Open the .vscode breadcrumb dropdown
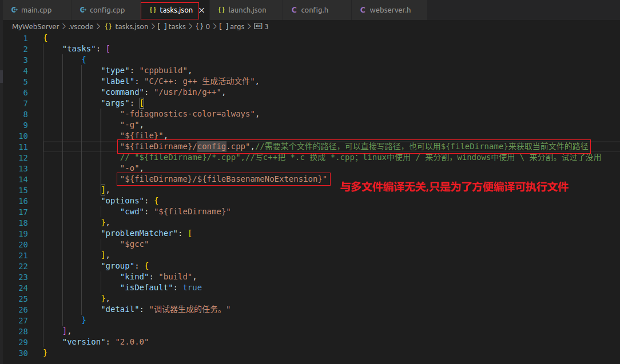The image size is (620, 364). tap(81, 26)
